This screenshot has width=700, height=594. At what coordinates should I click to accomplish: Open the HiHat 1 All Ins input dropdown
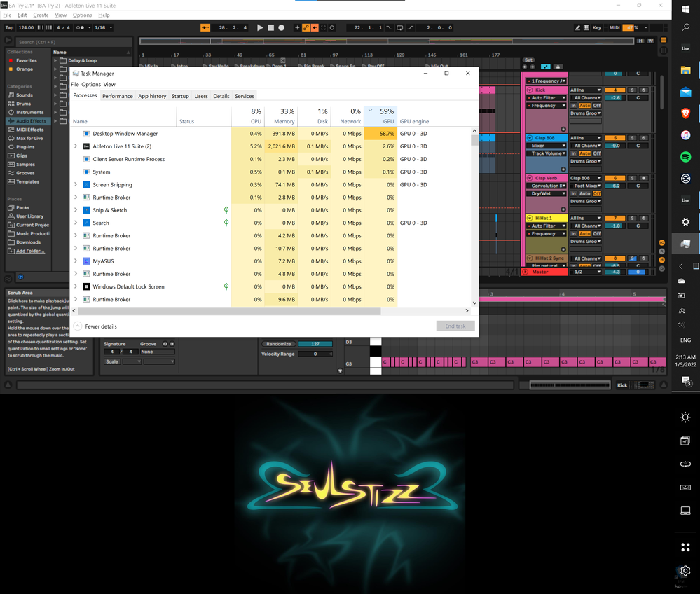585,219
